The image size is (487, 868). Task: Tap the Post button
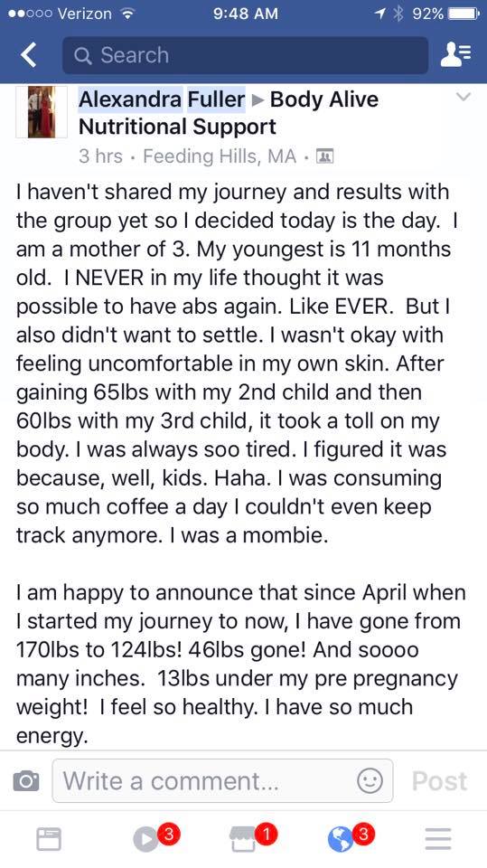[x=439, y=781]
